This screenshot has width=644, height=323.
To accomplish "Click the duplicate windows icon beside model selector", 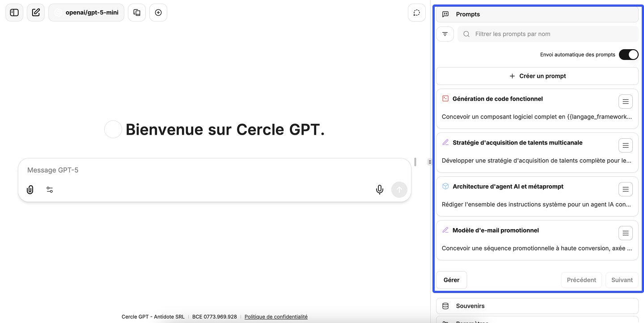I will click(x=137, y=13).
